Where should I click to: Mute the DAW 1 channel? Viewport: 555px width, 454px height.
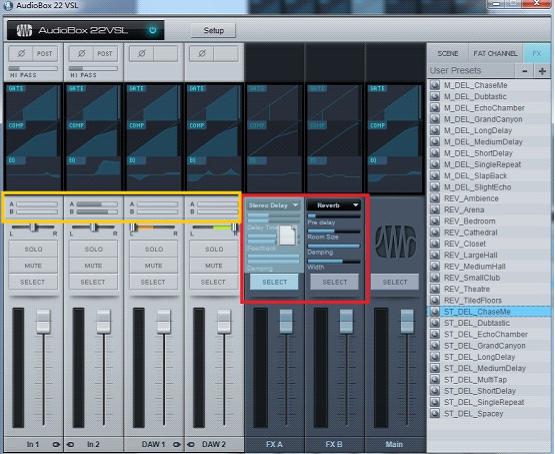coord(153,266)
